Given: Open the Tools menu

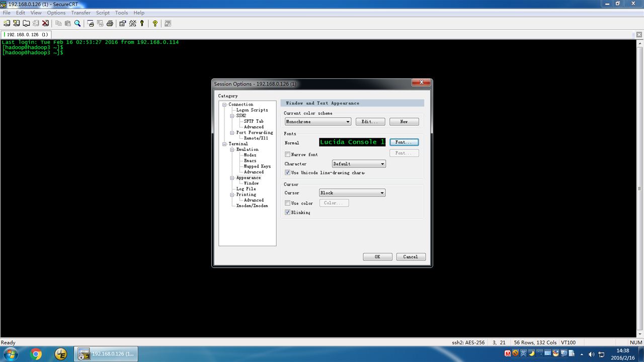Looking at the screenshot, I should (x=122, y=13).
